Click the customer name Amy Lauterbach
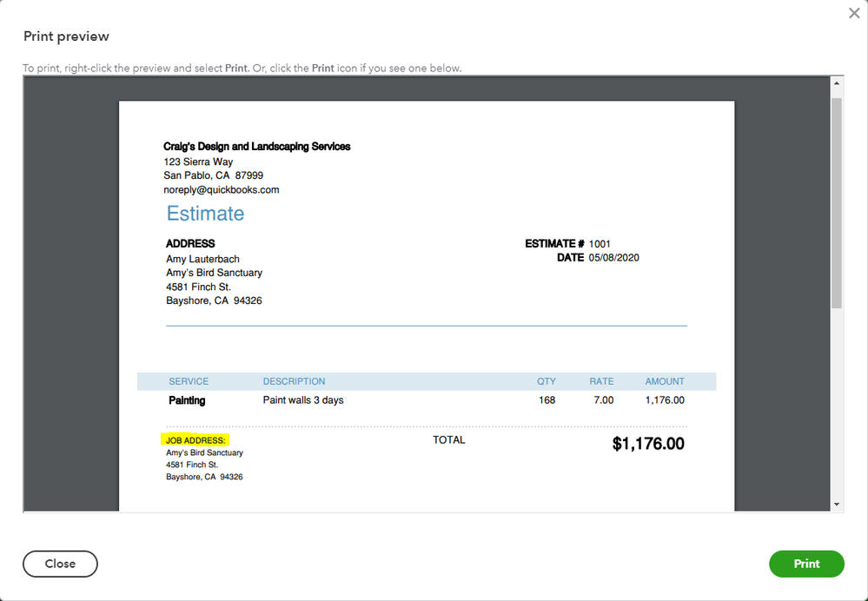Viewport: 868px width, 601px height. pos(202,259)
